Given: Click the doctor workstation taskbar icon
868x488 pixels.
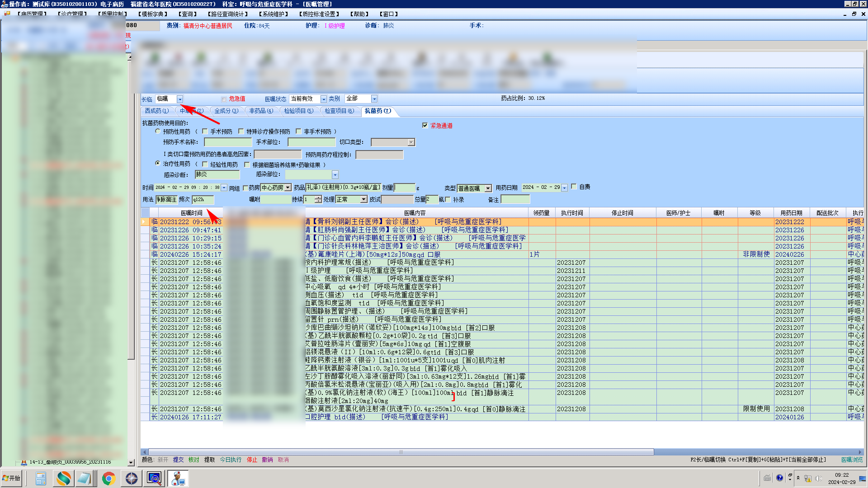Looking at the screenshot, I should (x=178, y=478).
